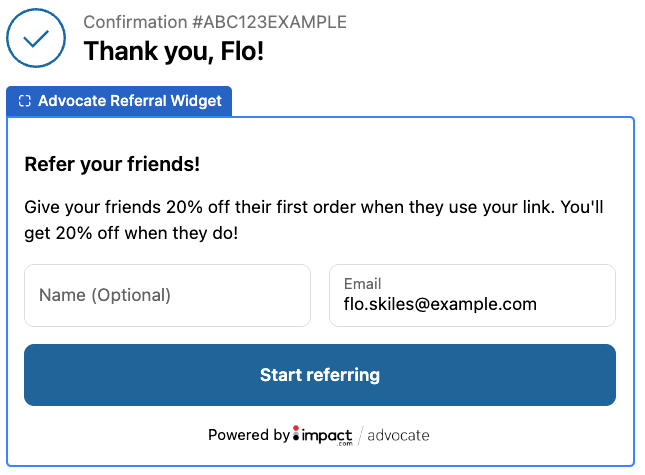Click the small Email label in the field
Viewport: 645px width, 475px height.
pyautogui.click(x=362, y=284)
